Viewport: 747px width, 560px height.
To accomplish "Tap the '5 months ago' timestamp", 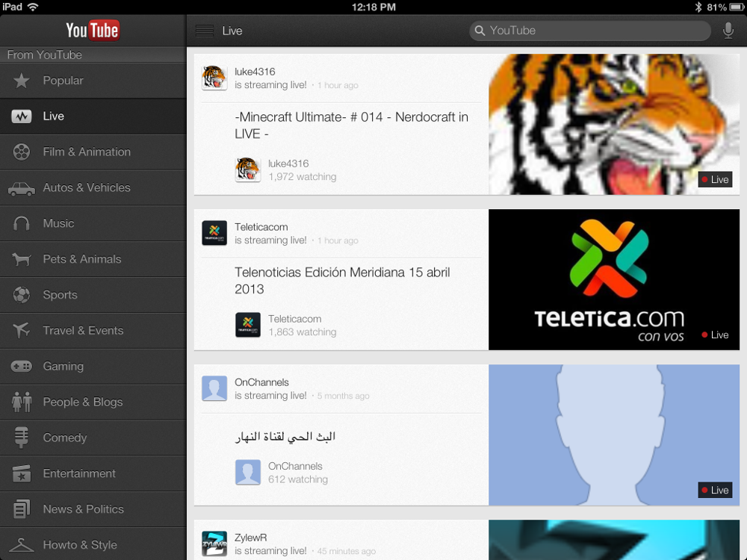I will pyautogui.click(x=343, y=396).
